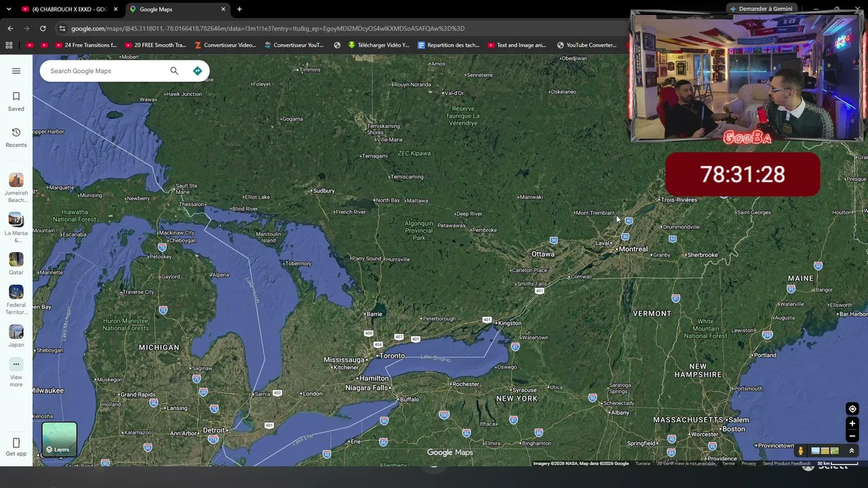Click the Detroit city label
This screenshot has height=488, width=868.
coord(214,430)
